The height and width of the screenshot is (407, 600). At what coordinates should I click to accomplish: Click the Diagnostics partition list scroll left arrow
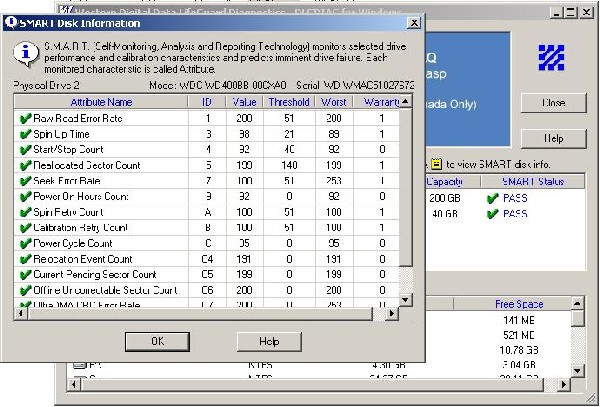click(72, 385)
